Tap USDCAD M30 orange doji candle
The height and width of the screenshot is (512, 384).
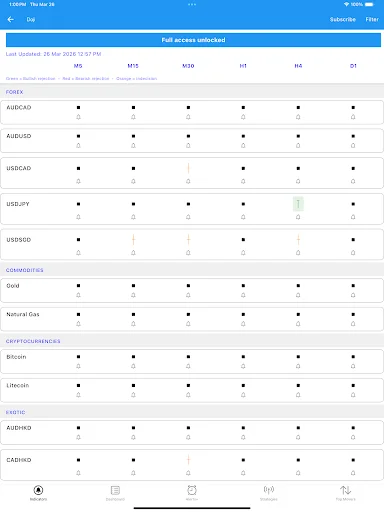(188, 168)
